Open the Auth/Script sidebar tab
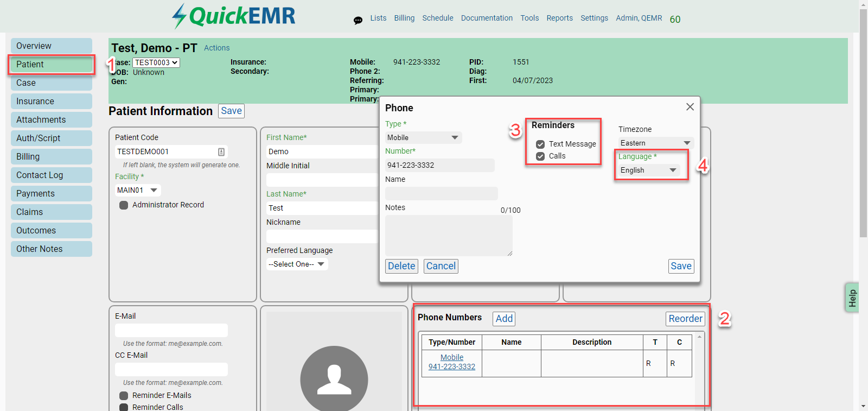This screenshot has height=411, width=868. [52, 138]
